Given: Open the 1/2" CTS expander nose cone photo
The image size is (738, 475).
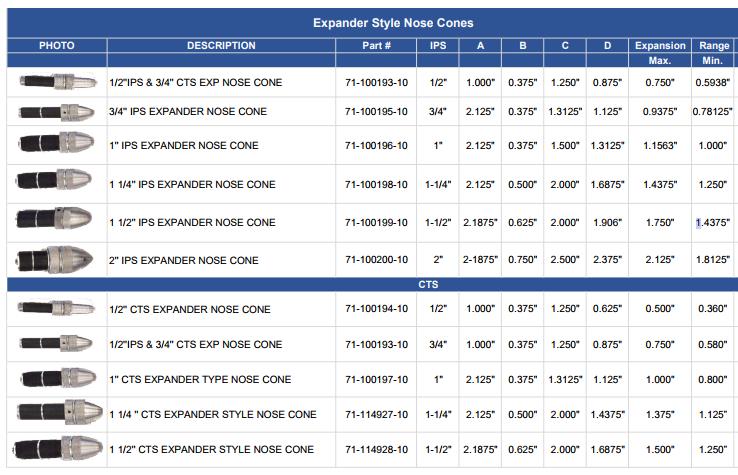Looking at the screenshot, I should pos(55,309).
